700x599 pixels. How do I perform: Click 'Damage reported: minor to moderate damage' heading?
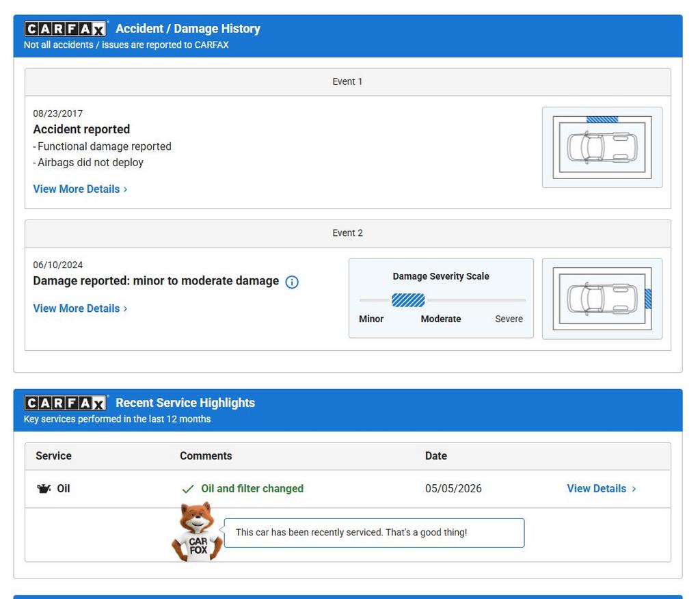point(157,281)
